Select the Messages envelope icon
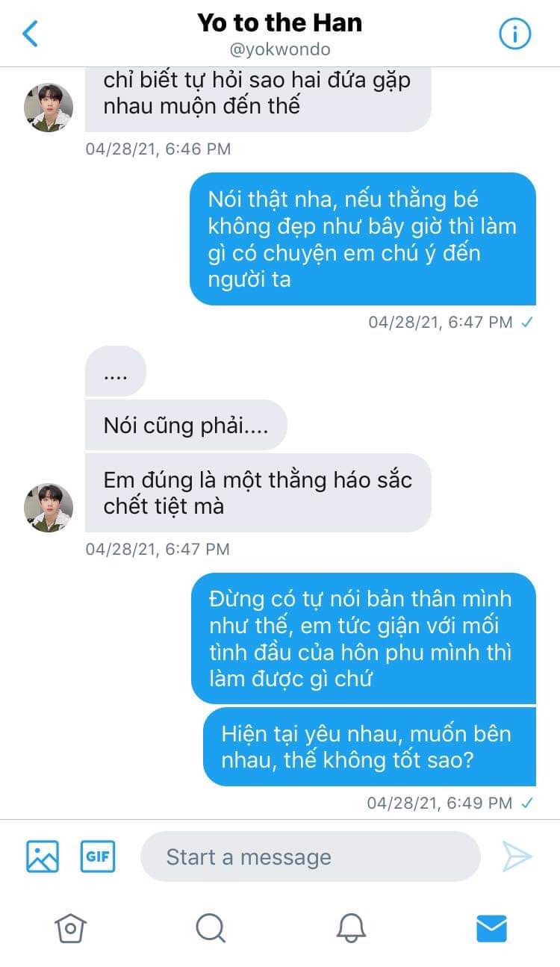This screenshot has height=967, width=560. [x=491, y=928]
